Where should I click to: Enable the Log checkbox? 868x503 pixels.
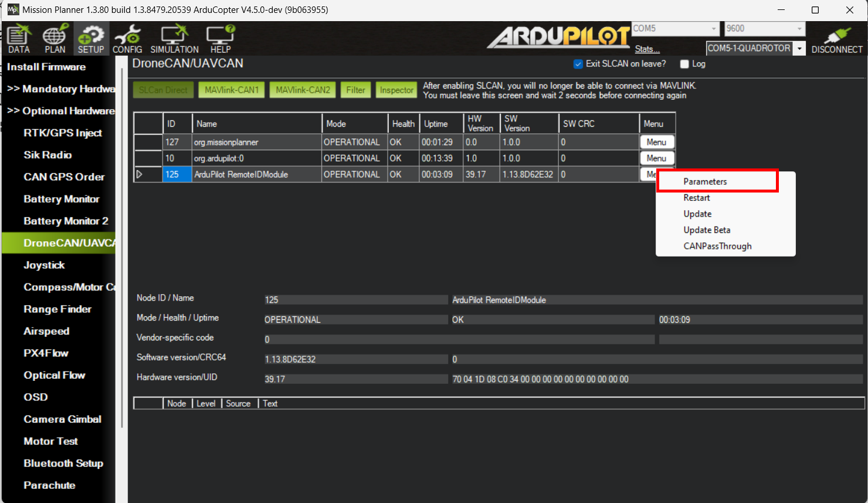coord(684,64)
